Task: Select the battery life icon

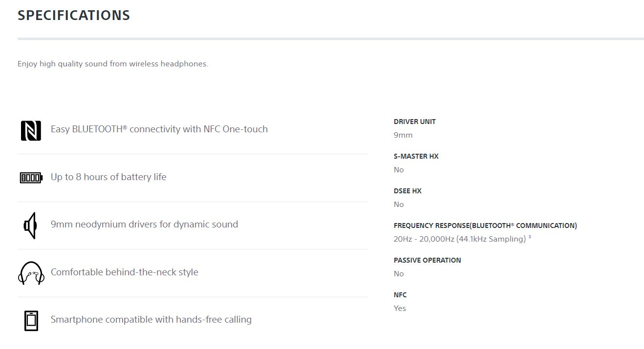Action: coord(31,178)
